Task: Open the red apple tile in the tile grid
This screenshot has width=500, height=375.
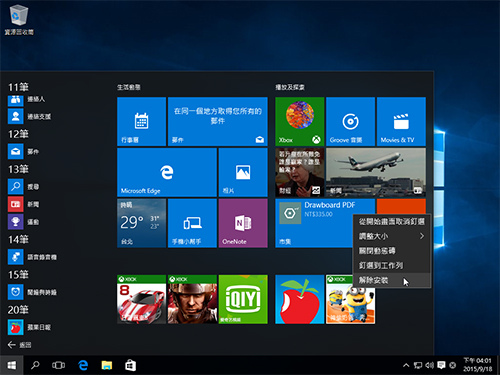Action: pyautogui.click(x=300, y=299)
